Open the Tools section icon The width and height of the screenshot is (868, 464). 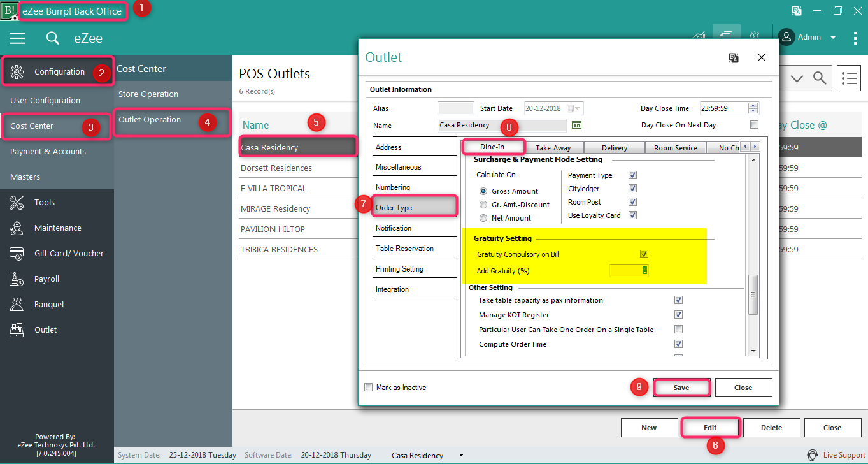point(17,202)
